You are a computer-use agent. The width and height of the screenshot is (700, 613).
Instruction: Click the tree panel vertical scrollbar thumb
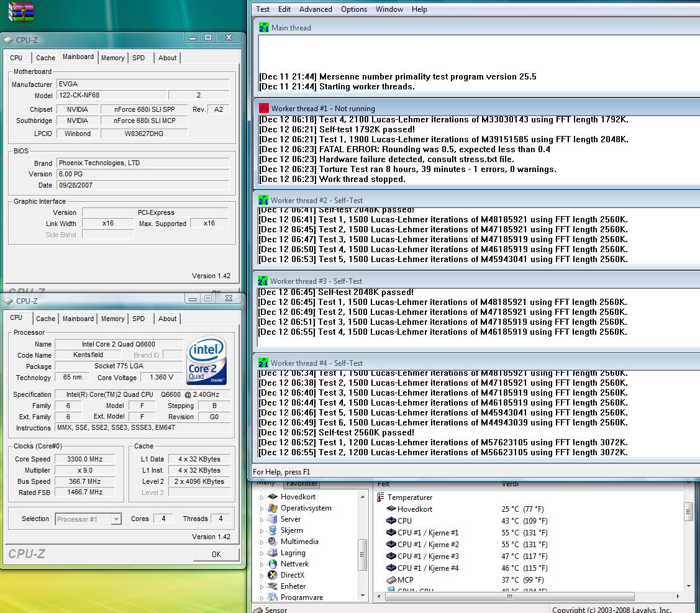[362, 555]
